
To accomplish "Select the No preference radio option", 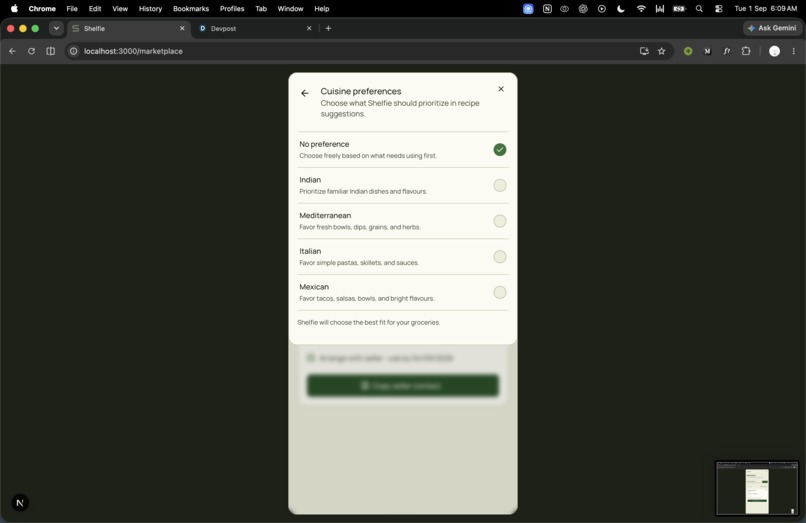I will (x=500, y=150).
